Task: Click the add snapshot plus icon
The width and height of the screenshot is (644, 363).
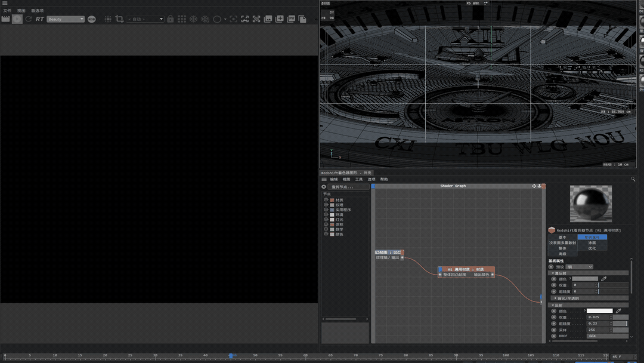Action: [x=279, y=19]
